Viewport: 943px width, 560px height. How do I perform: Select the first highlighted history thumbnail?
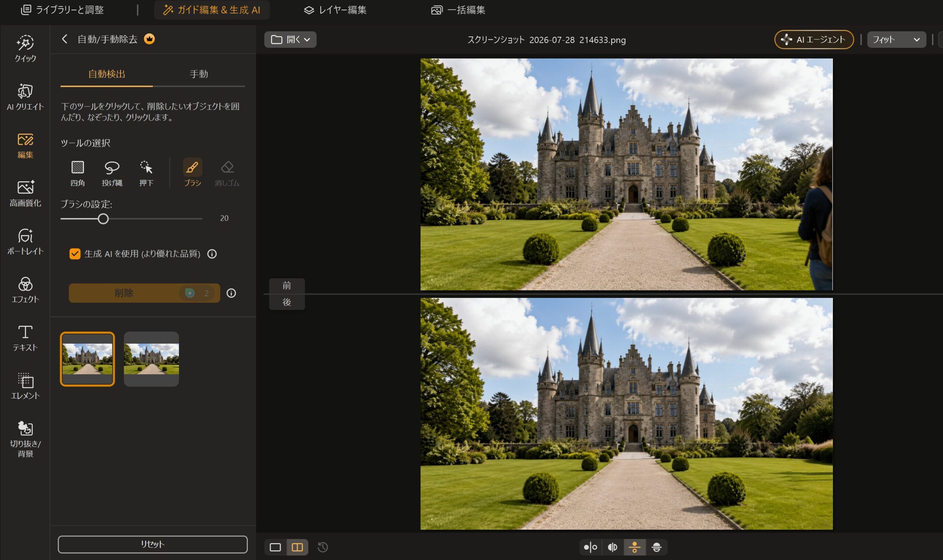tap(87, 359)
